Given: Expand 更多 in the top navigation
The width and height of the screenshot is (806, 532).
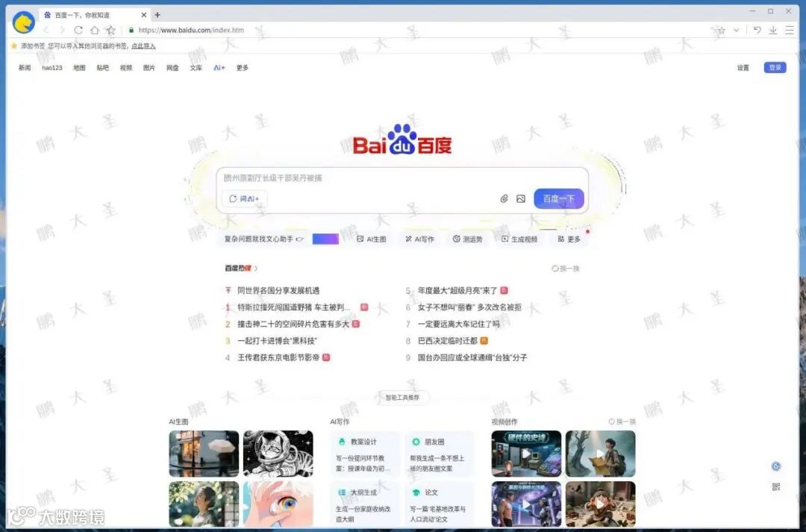Looking at the screenshot, I should click(243, 68).
